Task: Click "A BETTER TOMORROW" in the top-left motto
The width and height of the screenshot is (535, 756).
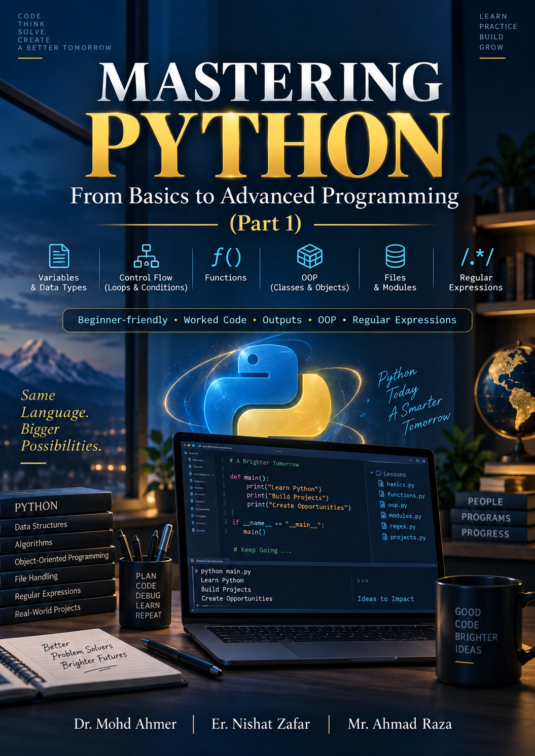Action: (x=65, y=48)
